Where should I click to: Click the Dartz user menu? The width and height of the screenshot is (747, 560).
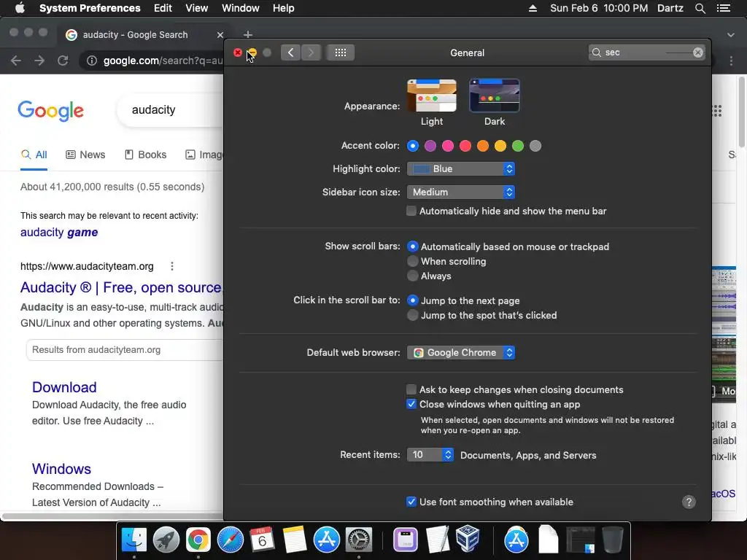pyautogui.click(x=670, y=8)
